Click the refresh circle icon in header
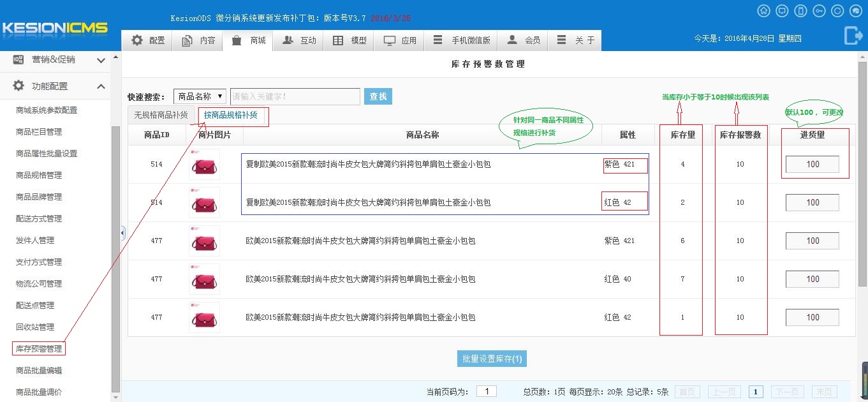 coord(837,11)
